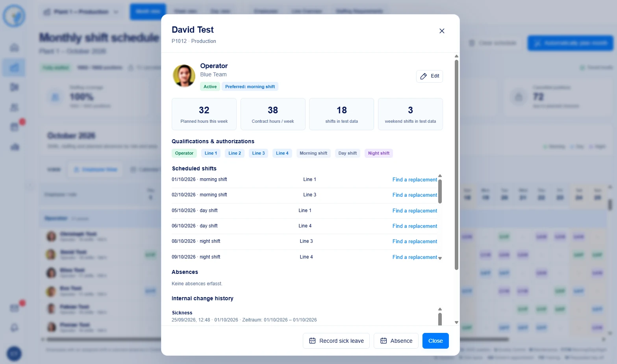This screenshot has width=617, height=364.
Task: Click the Preferred: morning shift badge
Action: pyautogui.click(x=250, y=87)
